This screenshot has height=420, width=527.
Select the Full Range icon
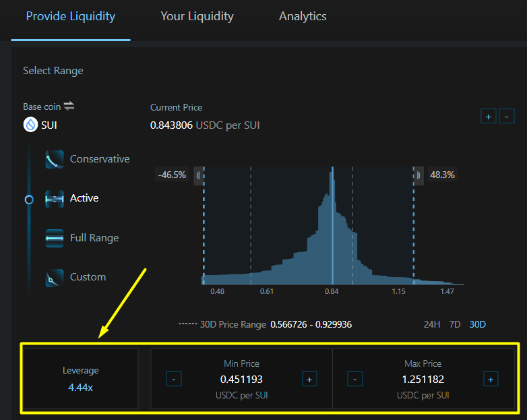pos(55,238)
